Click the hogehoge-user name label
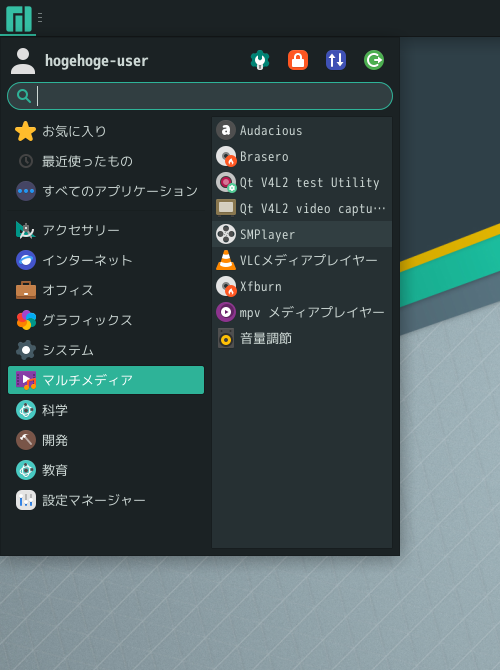Viewport: 500px width, 670px height. [97, 61]
